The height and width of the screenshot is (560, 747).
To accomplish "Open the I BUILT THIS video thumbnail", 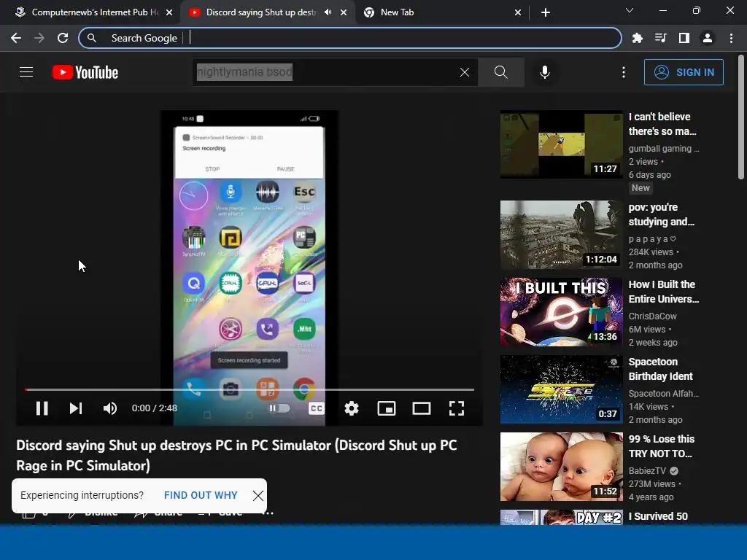I will [x=561, y=312].
